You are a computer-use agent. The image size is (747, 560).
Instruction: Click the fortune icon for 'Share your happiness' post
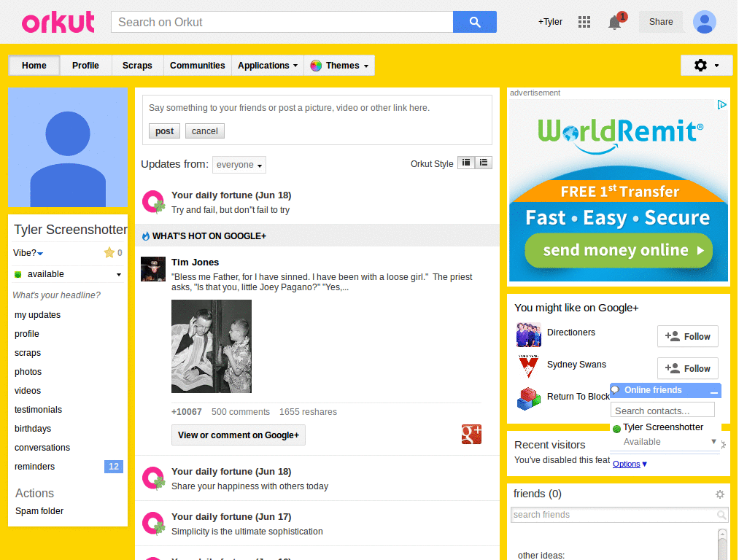click(x=153, y=478)
